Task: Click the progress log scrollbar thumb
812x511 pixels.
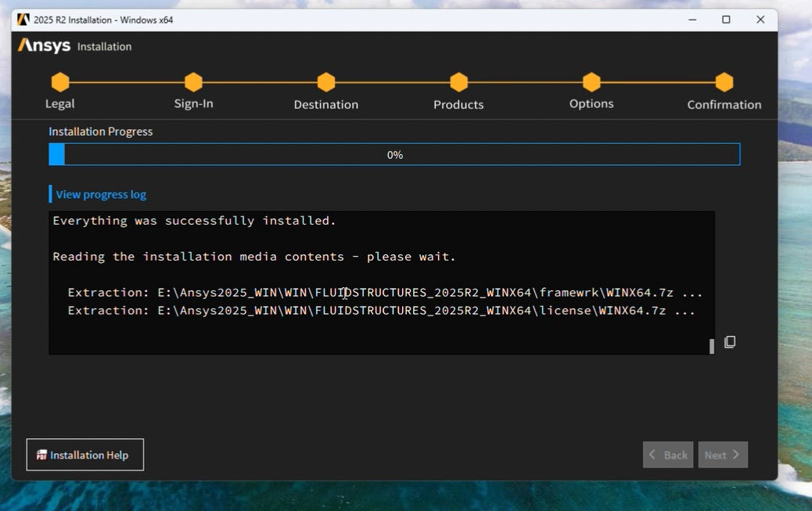Action: click(x=711, y=346)
